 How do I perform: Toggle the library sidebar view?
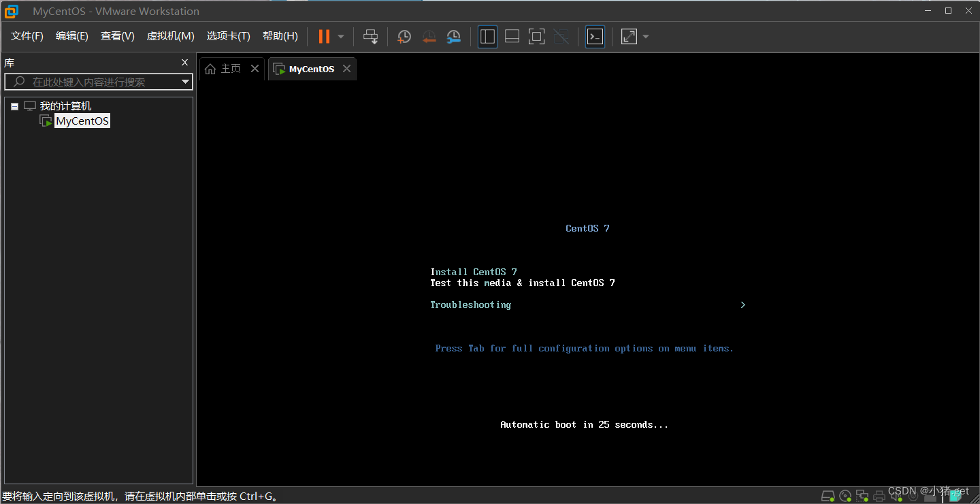pos(487,37)
